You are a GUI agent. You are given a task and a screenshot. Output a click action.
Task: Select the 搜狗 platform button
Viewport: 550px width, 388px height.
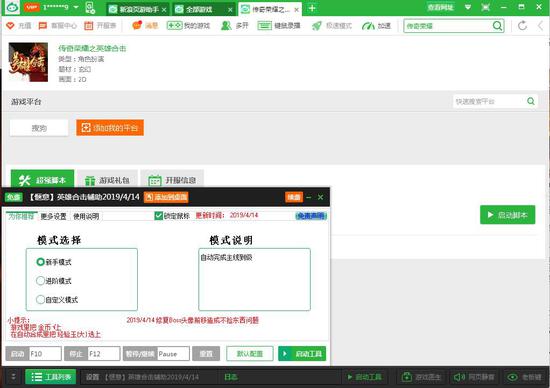[39, 128]
